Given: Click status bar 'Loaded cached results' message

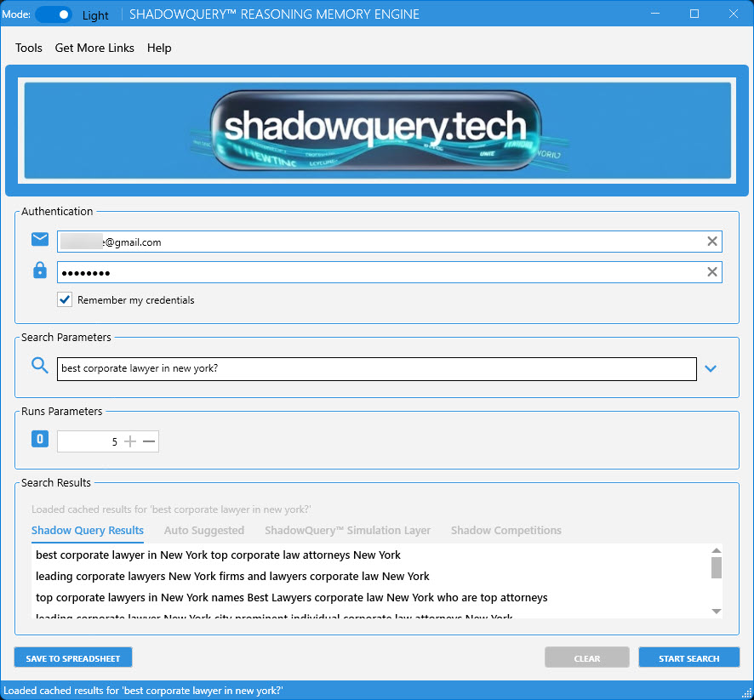Looking at the screenshot, I should (143, 691).
